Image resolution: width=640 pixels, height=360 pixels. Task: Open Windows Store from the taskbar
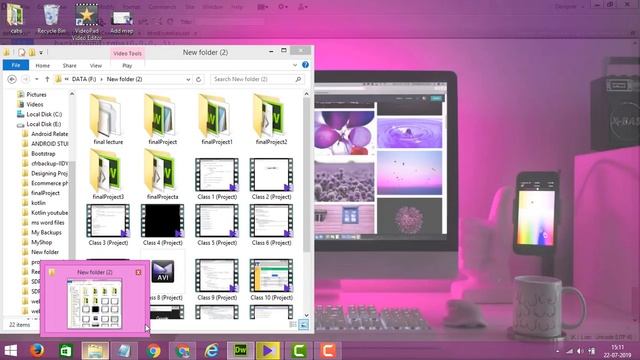tap(66, 351)
